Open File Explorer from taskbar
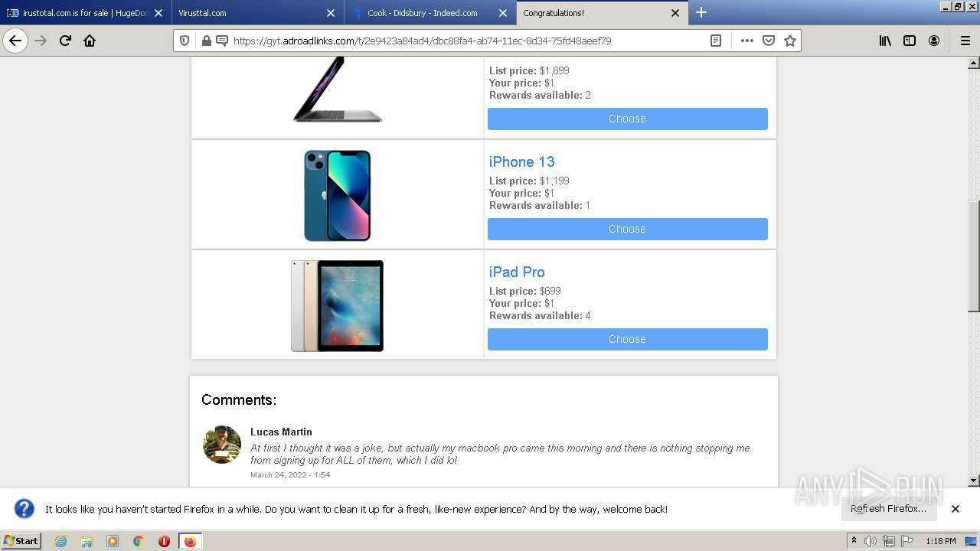The image size is (980, 551). (x=87, y=541)
